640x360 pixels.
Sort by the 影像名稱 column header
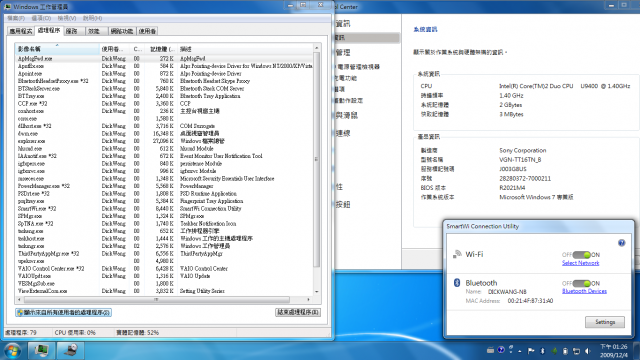click(57, 49)
